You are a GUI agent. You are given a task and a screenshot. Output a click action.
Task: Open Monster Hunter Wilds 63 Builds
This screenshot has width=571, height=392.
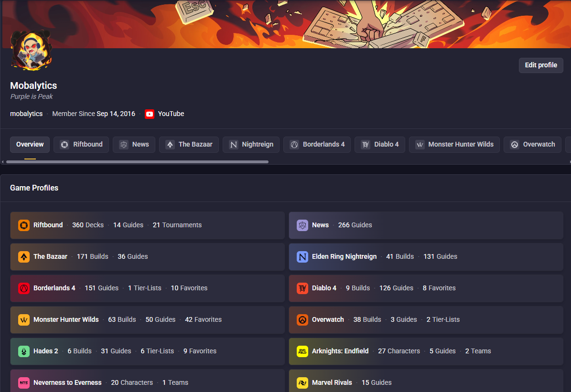coord(122,319)
